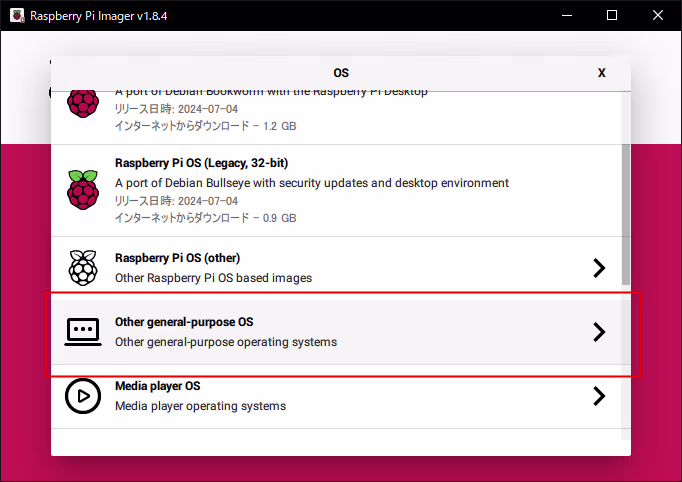The height and width of the screenshot is (482, 682).
Task: Open the Raspberry Pi OS (other) entry title
Action: click(177, 258)
